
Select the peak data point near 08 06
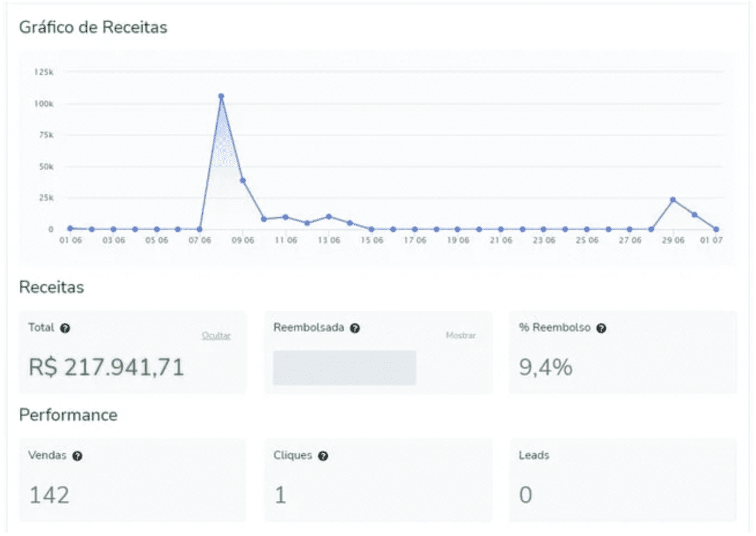(x=221, y=96)
